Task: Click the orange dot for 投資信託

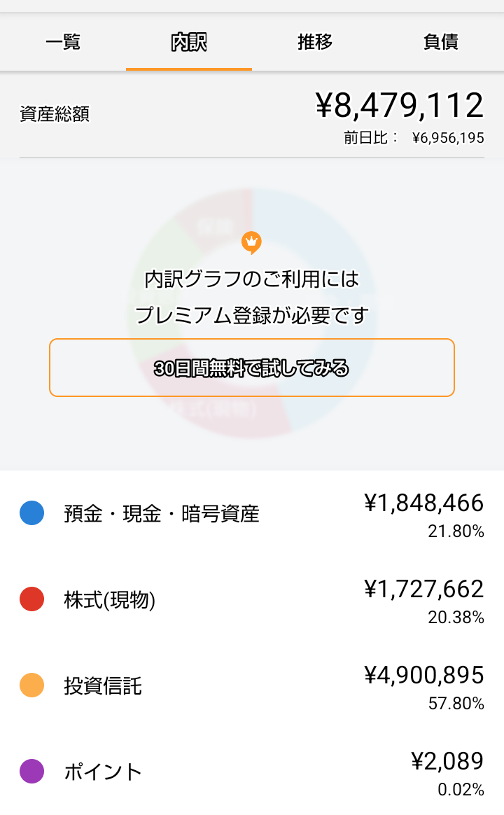Action: [31, 685]
